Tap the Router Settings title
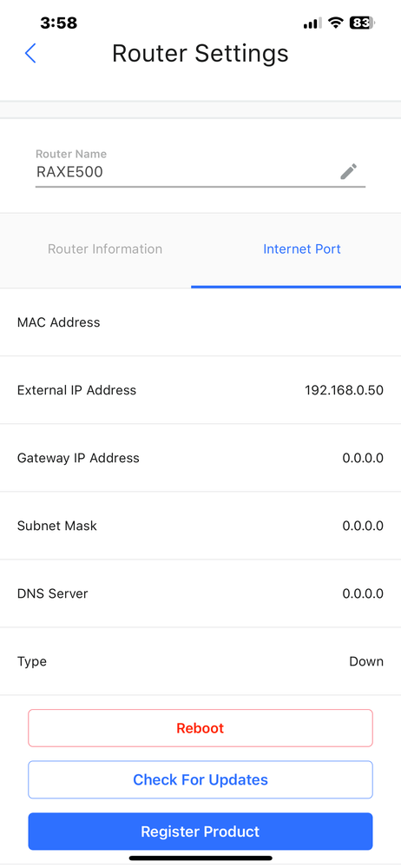 pyautogui.click(x=200, y=54)
